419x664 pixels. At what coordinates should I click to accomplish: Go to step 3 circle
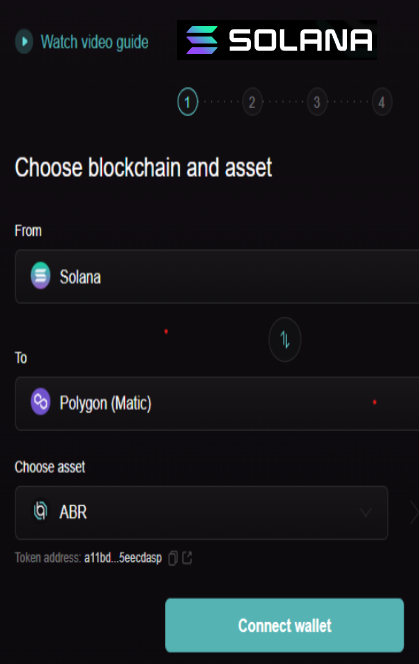[317, 102]
